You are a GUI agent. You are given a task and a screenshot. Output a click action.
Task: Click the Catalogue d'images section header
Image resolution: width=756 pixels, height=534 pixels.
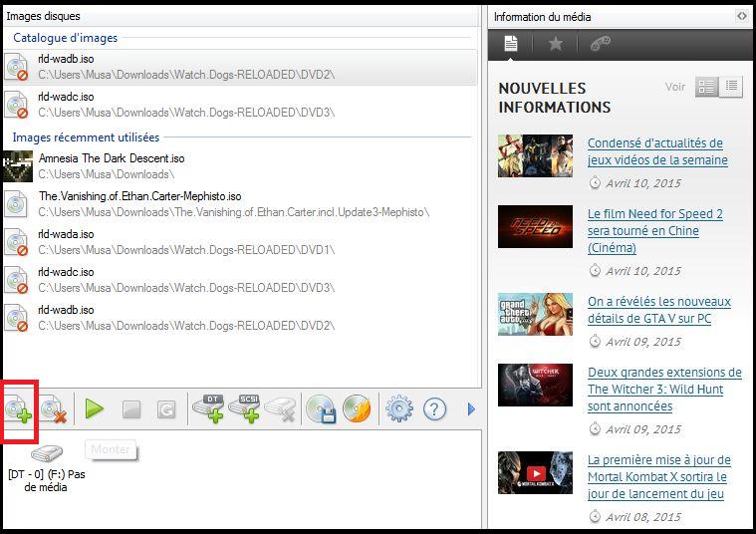coord(65,38)
